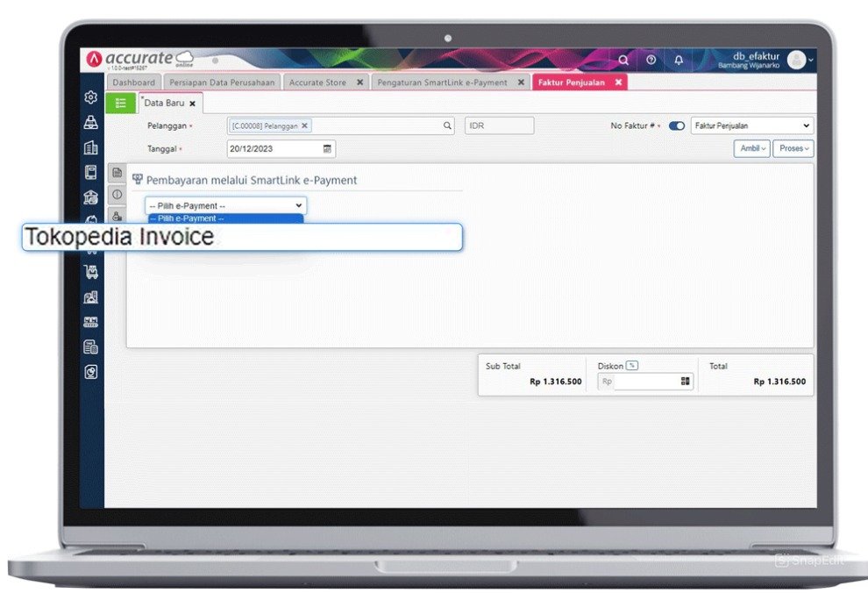Open the help question mark icon
This screenshot has height=593, width=868.
point(651,60)
